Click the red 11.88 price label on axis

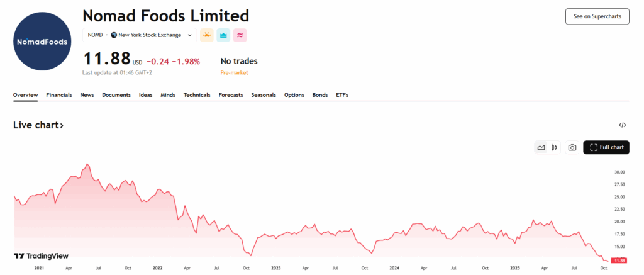[x=619, y=261]
